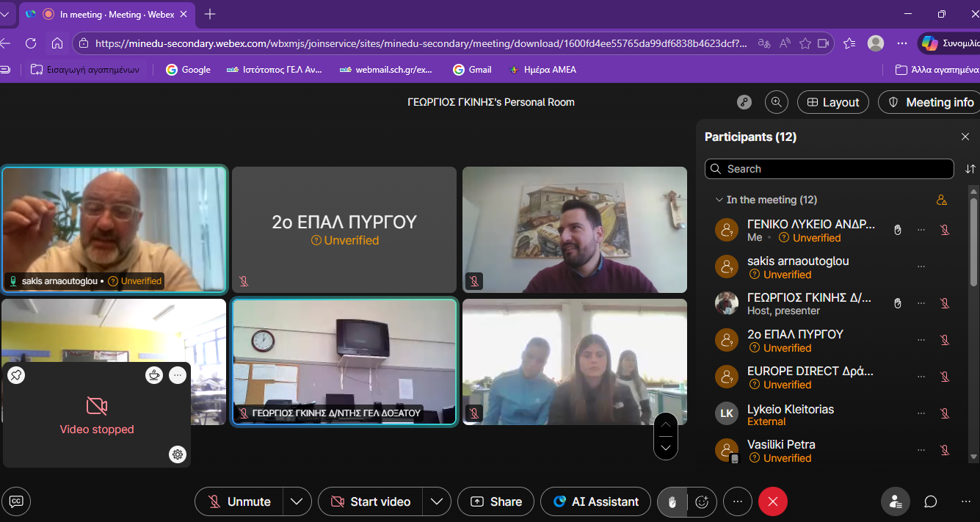
Task: Open the closed captions CC button
Action: pyautogui.click(x=16, y=501)
